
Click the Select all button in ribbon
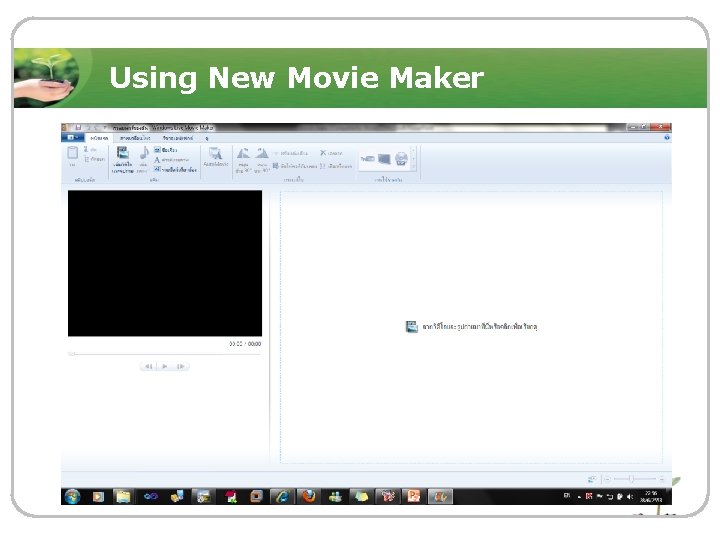click(336, 166)
